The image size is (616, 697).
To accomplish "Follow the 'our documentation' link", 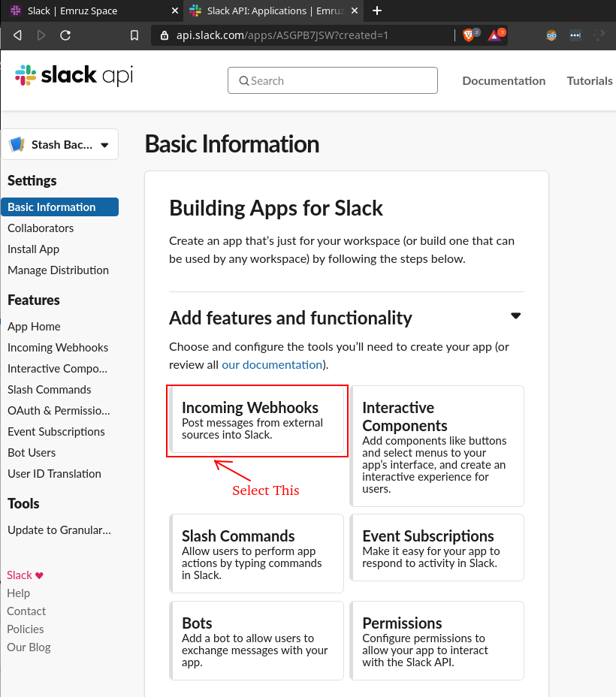I will point(271,365).
